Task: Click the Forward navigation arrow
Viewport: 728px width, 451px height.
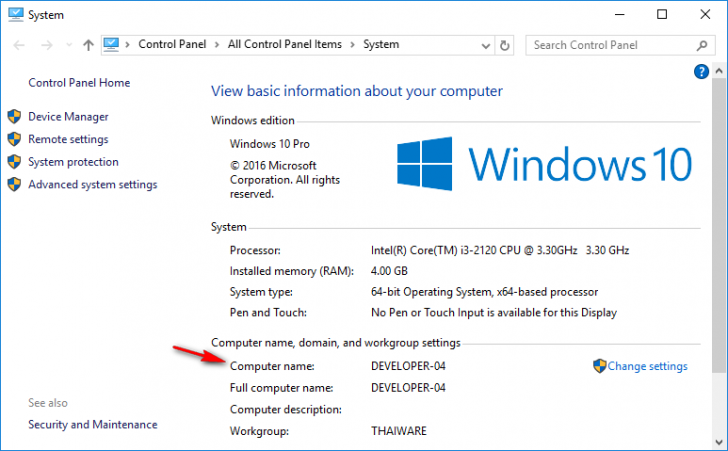Action: [46, 45]
